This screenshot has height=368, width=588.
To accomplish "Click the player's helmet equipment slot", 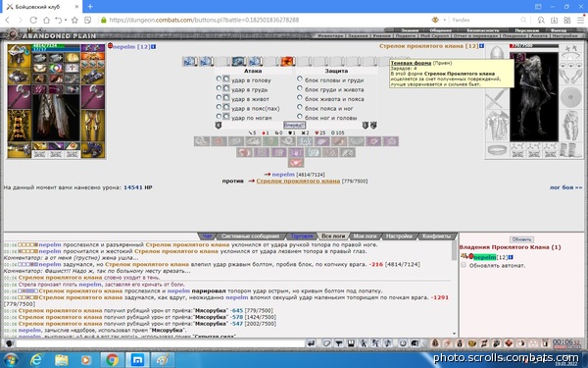I will point(20,56).
